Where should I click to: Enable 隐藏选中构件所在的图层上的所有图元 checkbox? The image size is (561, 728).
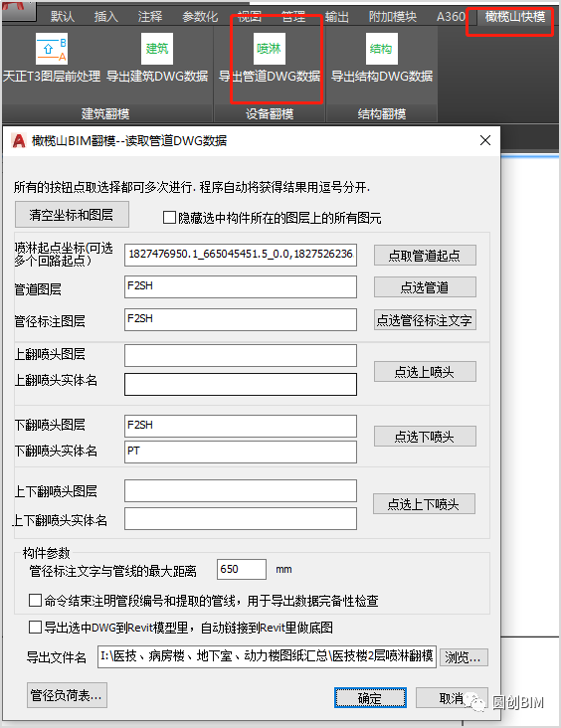coord(169,217)
